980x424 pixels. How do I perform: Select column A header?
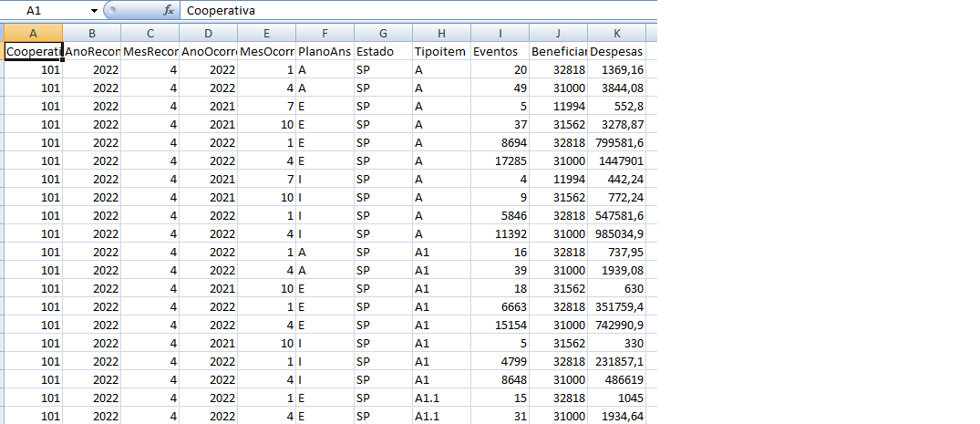(x=33, y=33)
